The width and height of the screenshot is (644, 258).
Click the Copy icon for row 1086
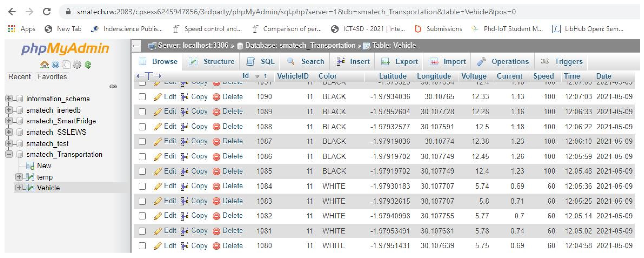coord(185,156)
